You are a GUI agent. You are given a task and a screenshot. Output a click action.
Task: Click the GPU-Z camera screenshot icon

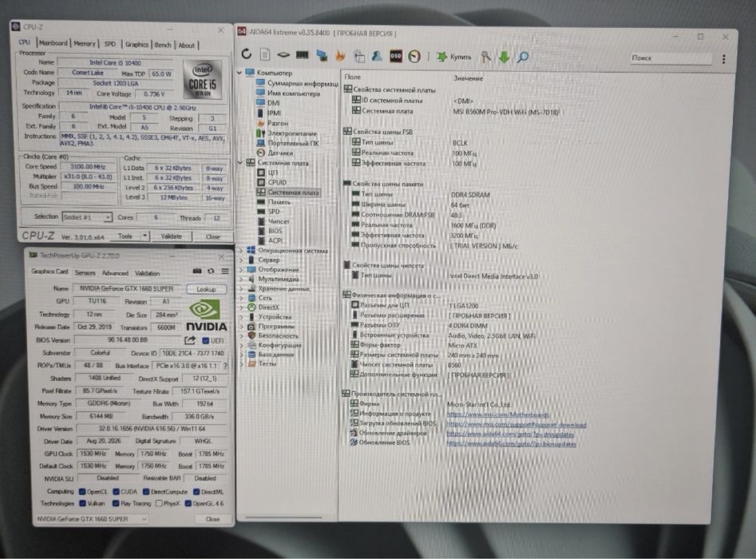197,271
